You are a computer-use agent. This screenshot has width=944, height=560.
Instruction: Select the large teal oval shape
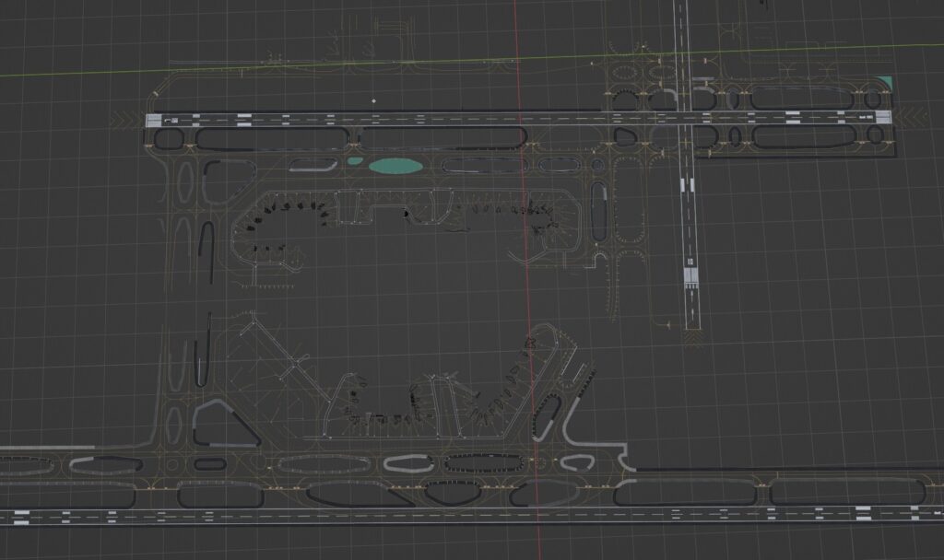click(395, 166)
